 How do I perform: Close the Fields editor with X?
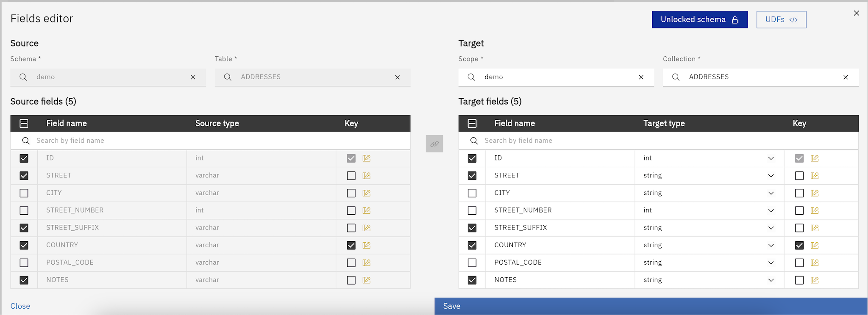[x=857, y=13]
